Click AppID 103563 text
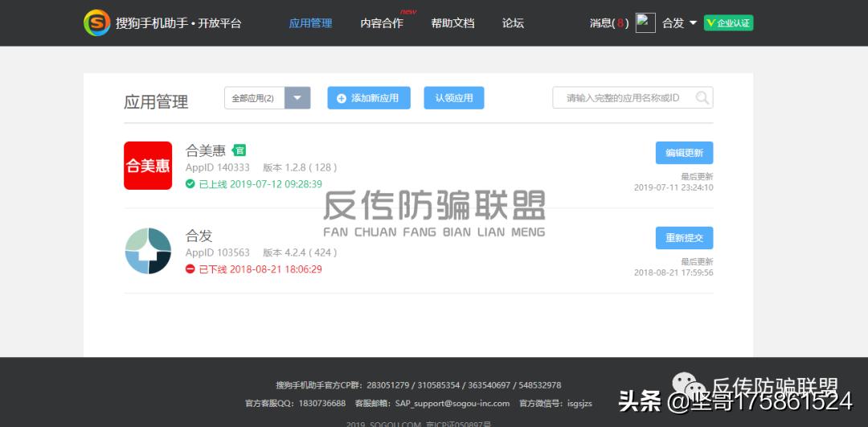Viewport: 868px width, 427px height. (218, 253)
